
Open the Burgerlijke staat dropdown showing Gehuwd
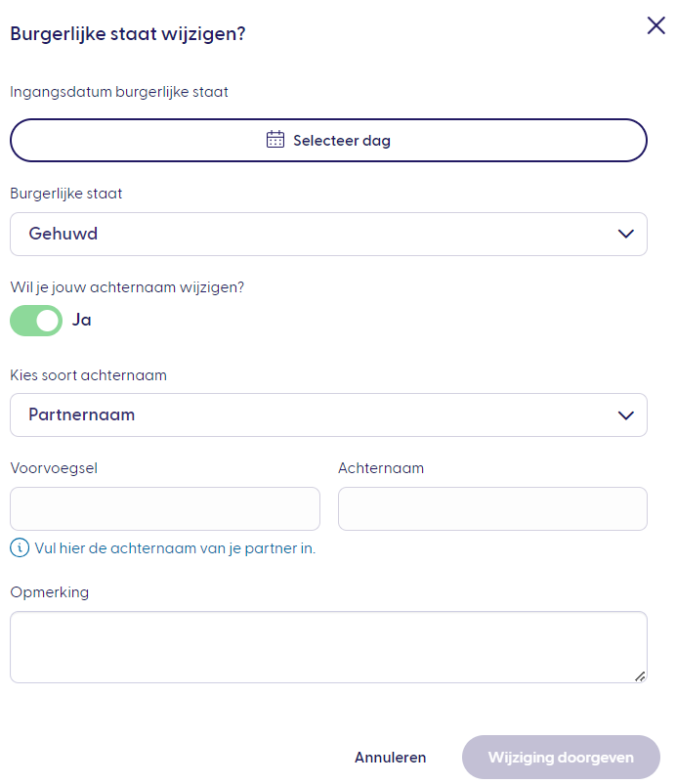(x=328, y=234)
